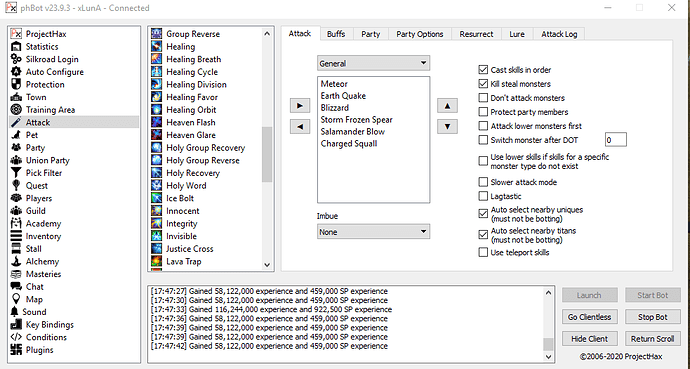Enable Attack lower monsters first
690x369 pixels.
[x=483, y=126]
